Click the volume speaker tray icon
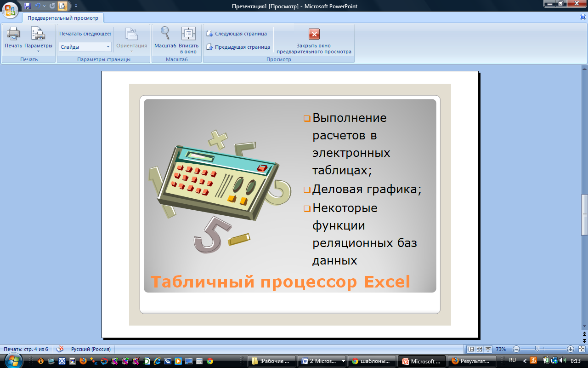The image size is (588, 368). [x=563, y=360]
